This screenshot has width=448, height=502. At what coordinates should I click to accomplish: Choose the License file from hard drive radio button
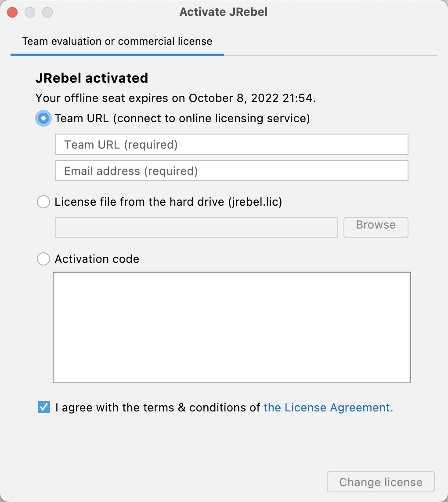coord(43,202)
